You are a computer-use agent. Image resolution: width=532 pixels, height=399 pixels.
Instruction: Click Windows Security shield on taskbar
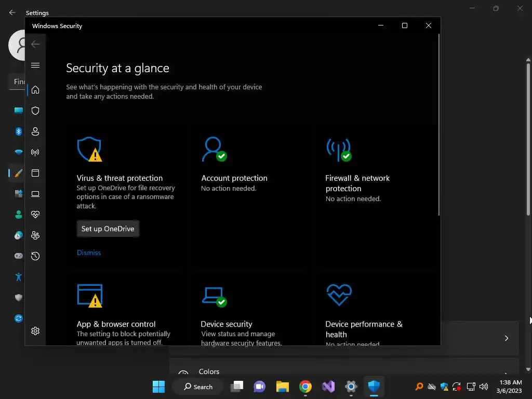click(x=374, y=387)
